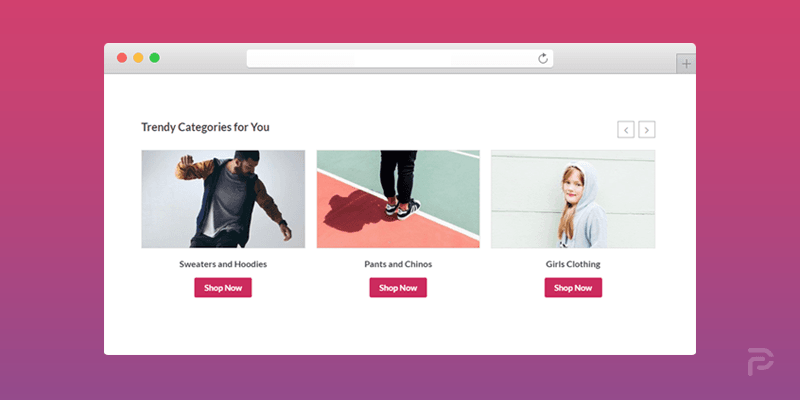
Task: Shop Now under Sweaters and Hoodies
Action: [223, 287]
